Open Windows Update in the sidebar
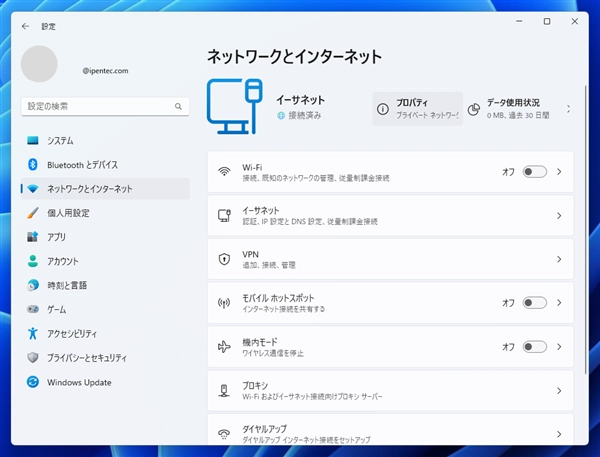Viewport: 600px width, 457px height. tap(105, 382)
